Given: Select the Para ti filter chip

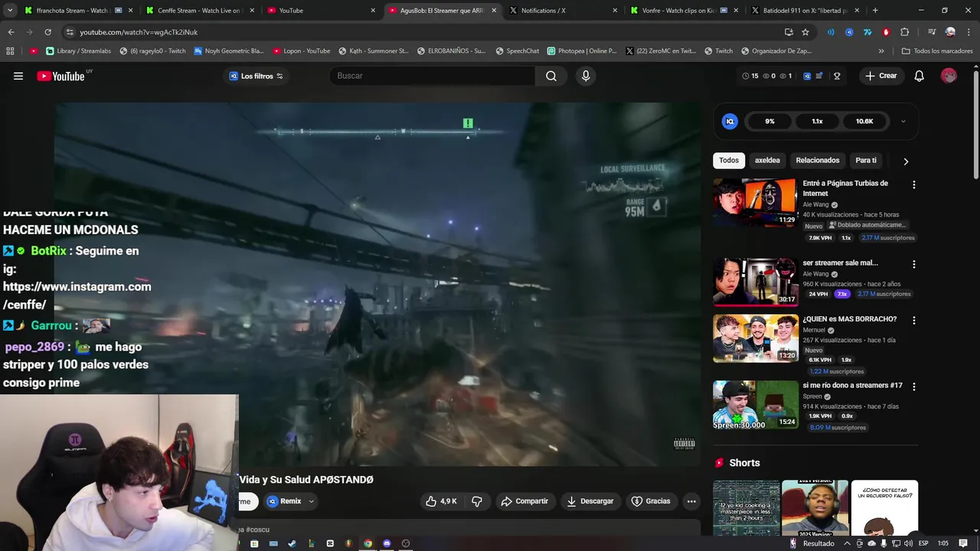Looking at the screenshot, I should (x=866, y=161).
